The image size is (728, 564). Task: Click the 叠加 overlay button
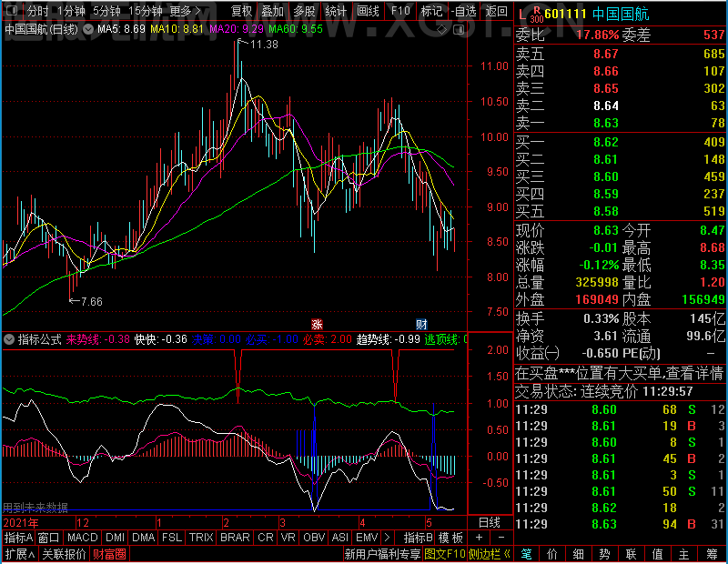coord(272,11)
